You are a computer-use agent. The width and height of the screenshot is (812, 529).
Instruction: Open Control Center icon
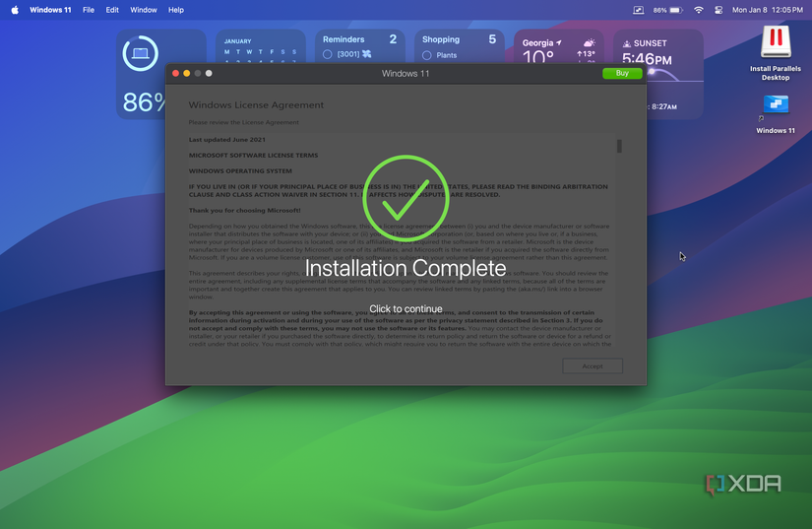pyautogui.click(x=718, y=10)
